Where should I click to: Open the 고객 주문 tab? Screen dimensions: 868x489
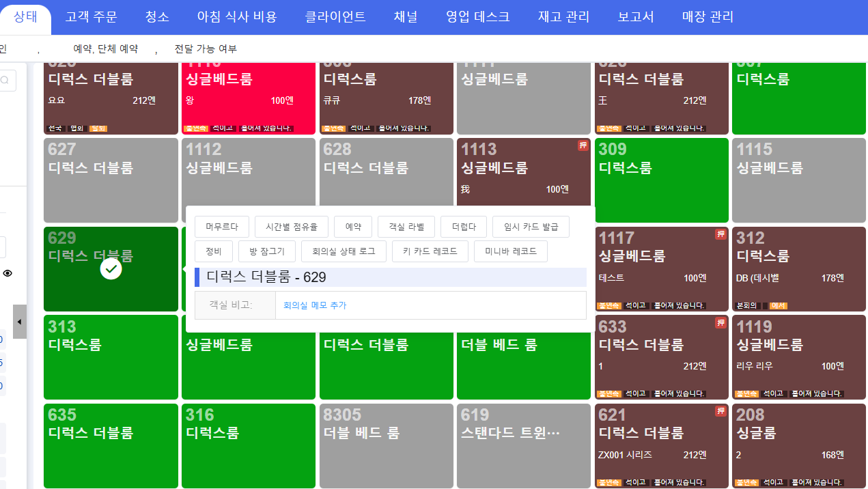pos(91,17)
